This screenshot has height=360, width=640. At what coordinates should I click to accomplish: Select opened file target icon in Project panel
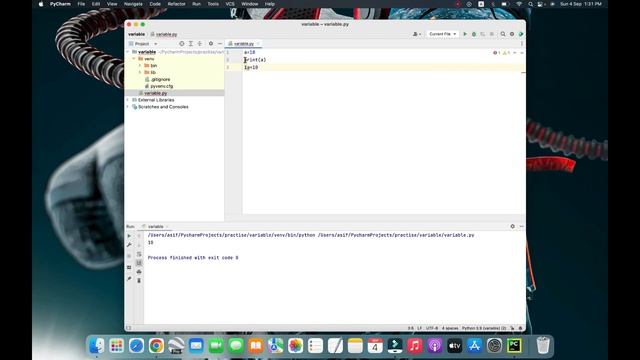[x=182, y=44]
